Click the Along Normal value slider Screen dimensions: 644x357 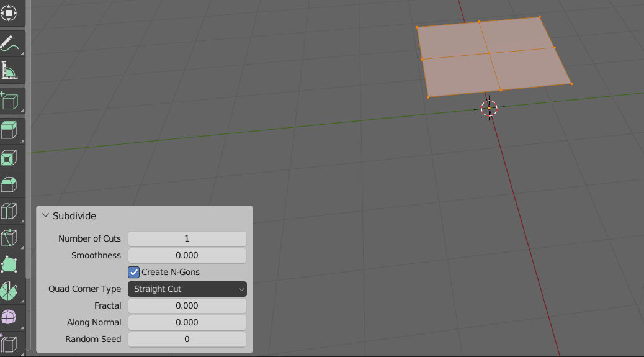tap(187, 322)
